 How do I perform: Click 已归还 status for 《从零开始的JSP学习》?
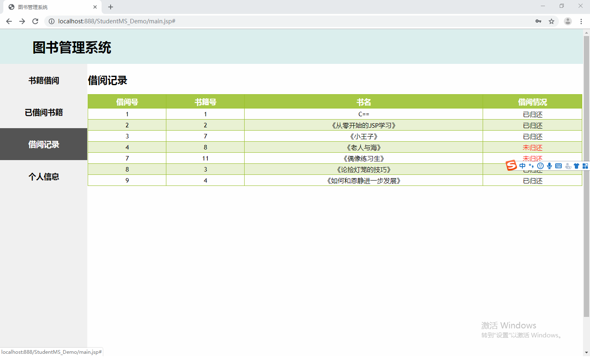[x=533, y=125]
